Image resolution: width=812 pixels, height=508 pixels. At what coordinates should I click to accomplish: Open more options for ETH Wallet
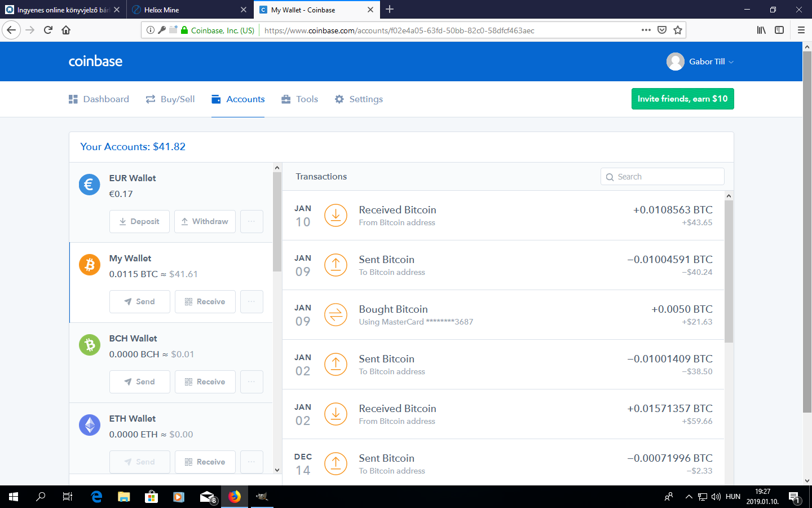(251, 462)
